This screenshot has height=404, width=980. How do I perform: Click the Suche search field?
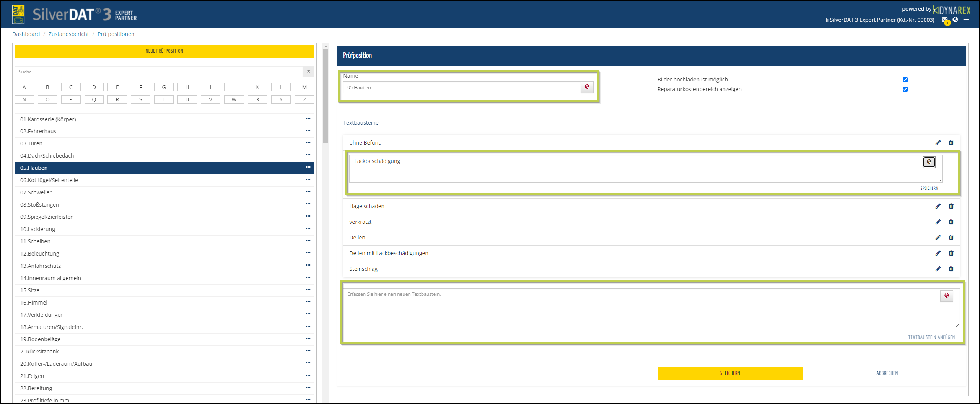(x=158, y=72)
